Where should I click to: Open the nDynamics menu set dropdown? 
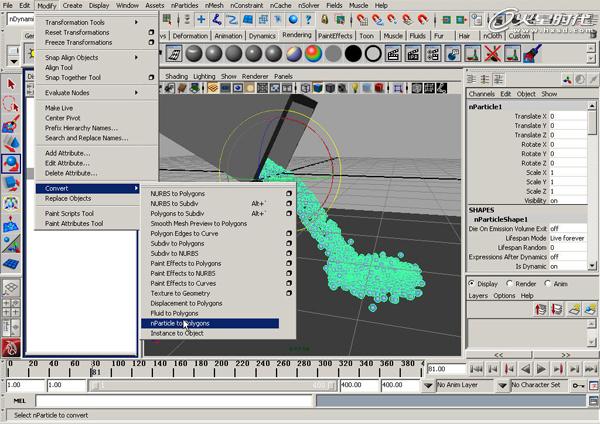point(21,19)
